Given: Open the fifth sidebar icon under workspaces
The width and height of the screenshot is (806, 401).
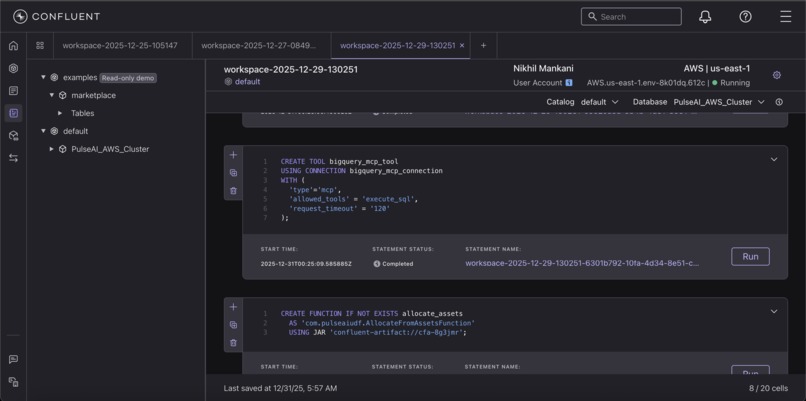Looking at the screenshot, I should pos(13,136).
